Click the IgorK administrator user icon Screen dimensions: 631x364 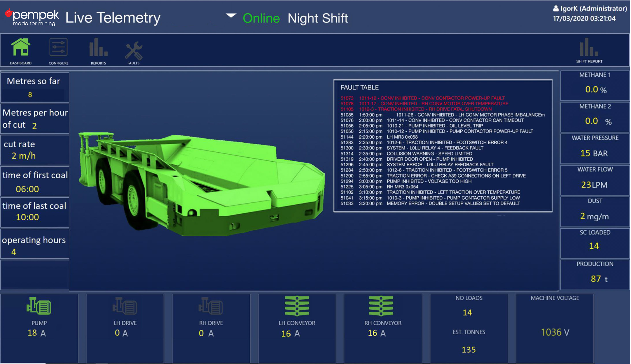(x=555, y=9)
